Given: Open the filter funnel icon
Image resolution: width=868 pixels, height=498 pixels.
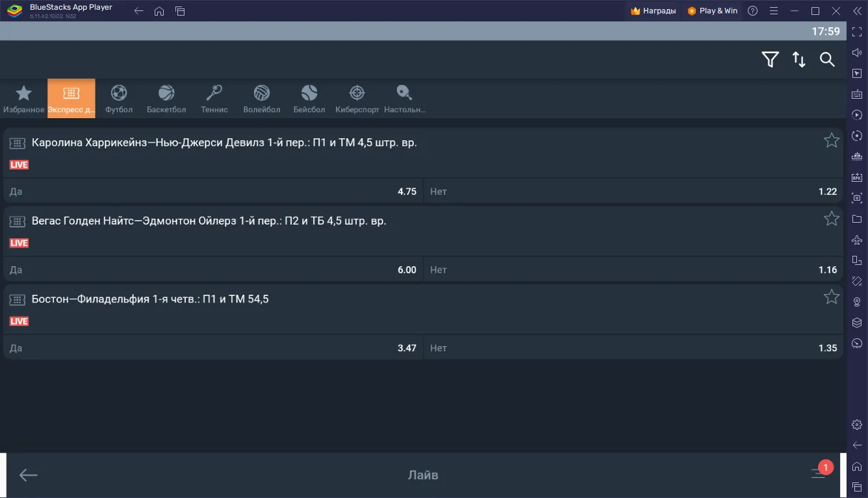Looking at the screenshot, I should (x=770, y=60).
